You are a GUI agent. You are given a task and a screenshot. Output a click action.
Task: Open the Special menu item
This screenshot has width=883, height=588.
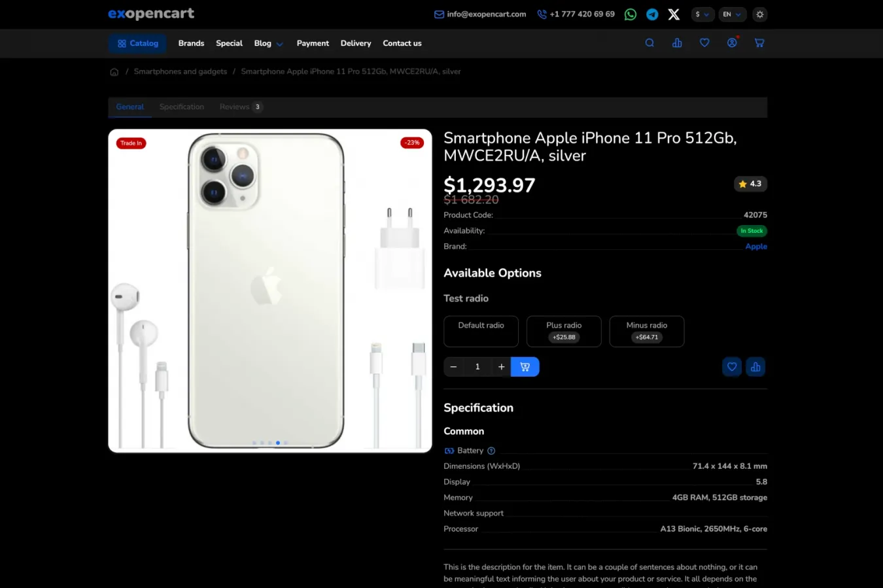(229, 43)
